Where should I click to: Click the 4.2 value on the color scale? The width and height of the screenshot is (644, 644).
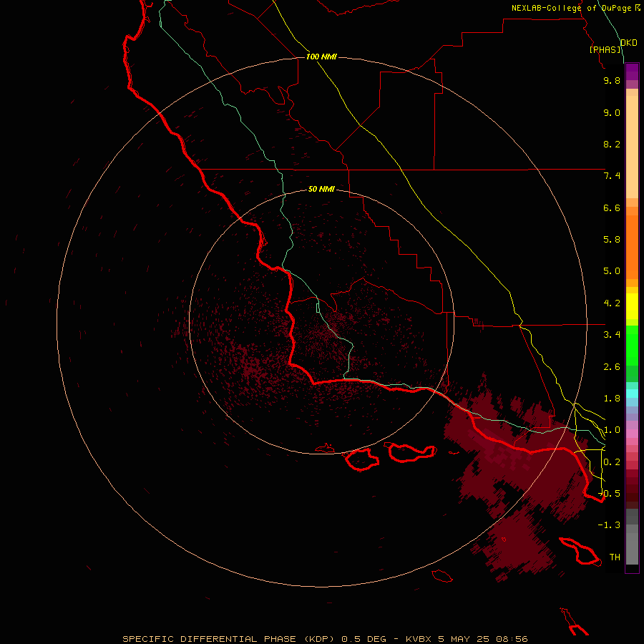[612, 303]
